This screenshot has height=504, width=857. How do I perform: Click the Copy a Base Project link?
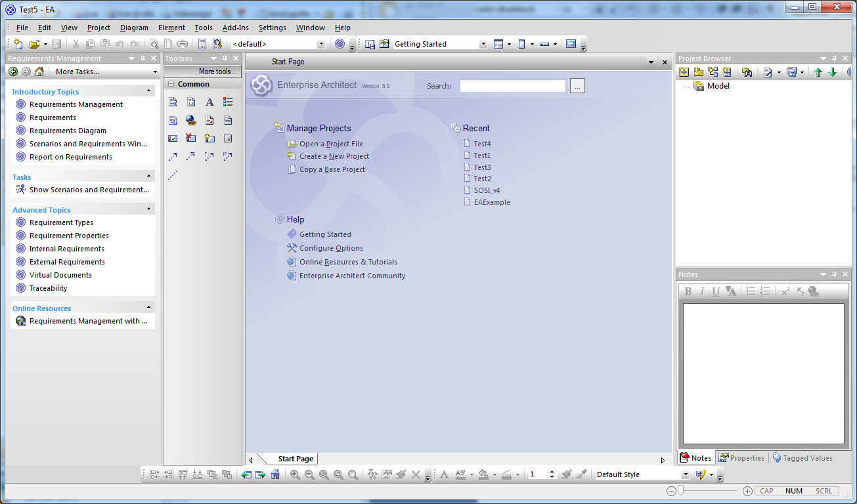(332, 169)
